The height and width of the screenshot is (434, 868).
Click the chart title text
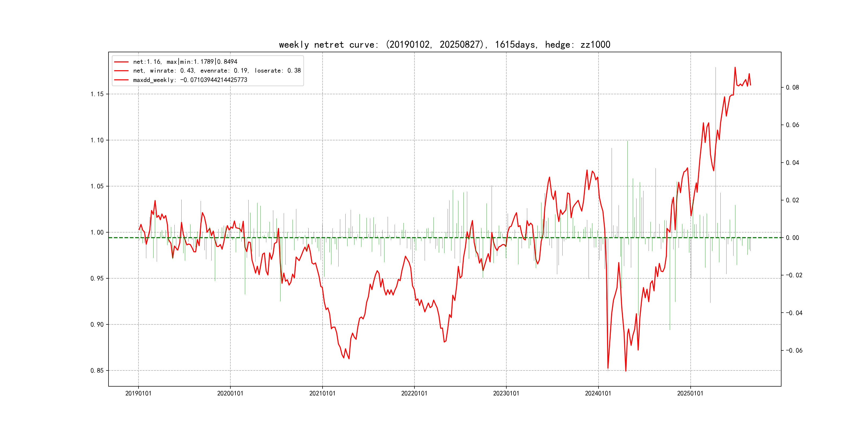(444, 44)
